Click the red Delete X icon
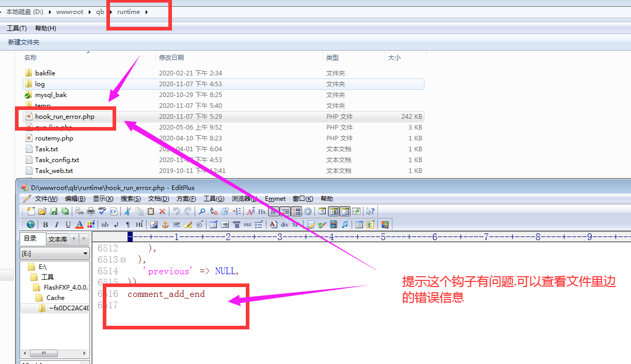 [x=162, y=211]
